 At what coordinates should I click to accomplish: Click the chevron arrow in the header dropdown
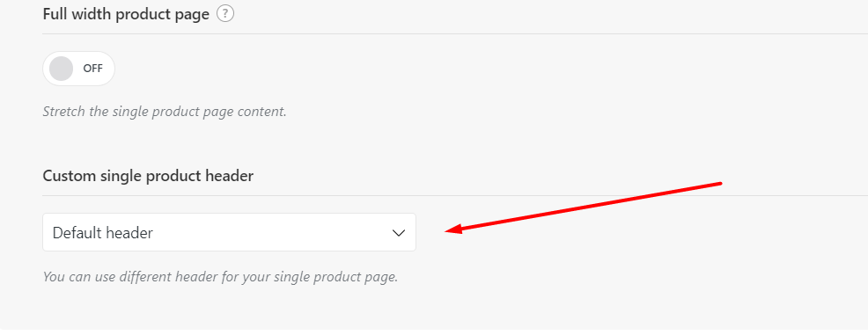[399, 233]
